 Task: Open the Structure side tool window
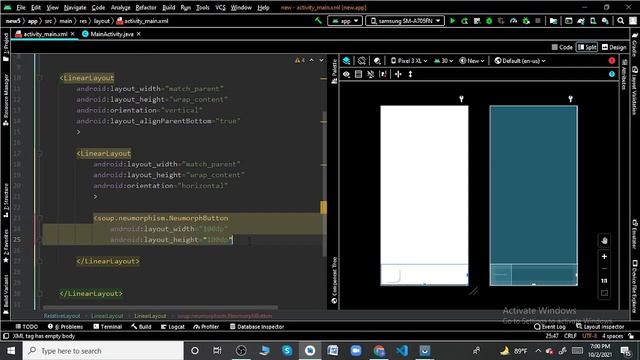[x=6, y=200]
